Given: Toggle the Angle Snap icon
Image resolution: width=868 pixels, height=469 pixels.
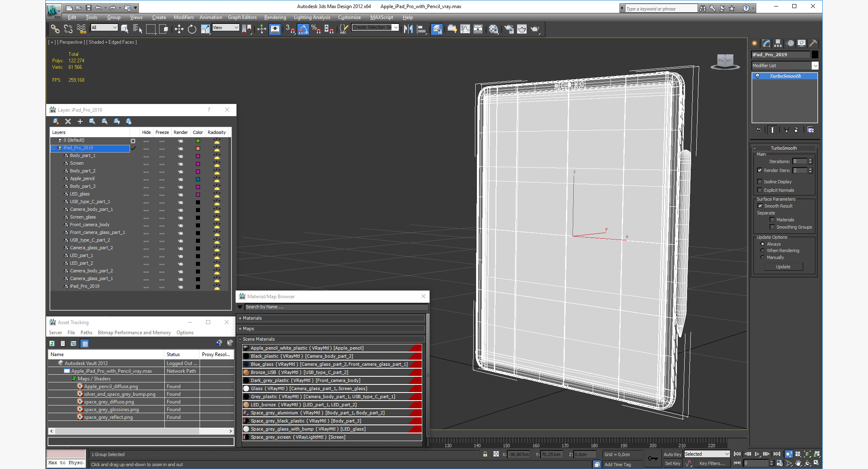Looking at the screenshot, I should coord(303,29).
